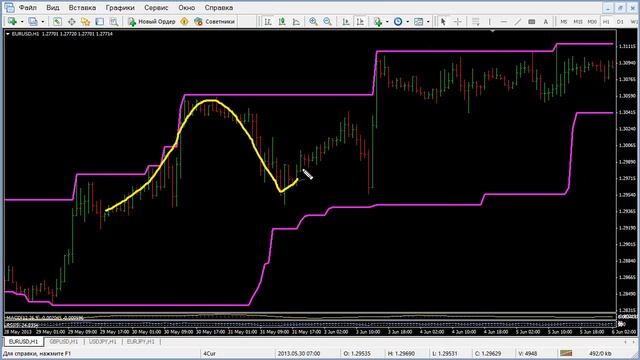Open the Окно menu
This screenshot has height=360, width=640.
click(x=186, y=8)
